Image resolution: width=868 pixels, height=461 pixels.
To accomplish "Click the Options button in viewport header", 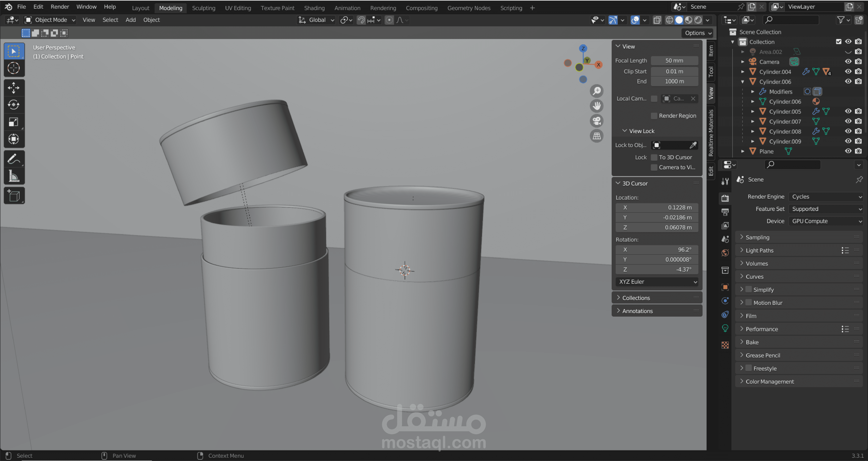I will 698,33.
